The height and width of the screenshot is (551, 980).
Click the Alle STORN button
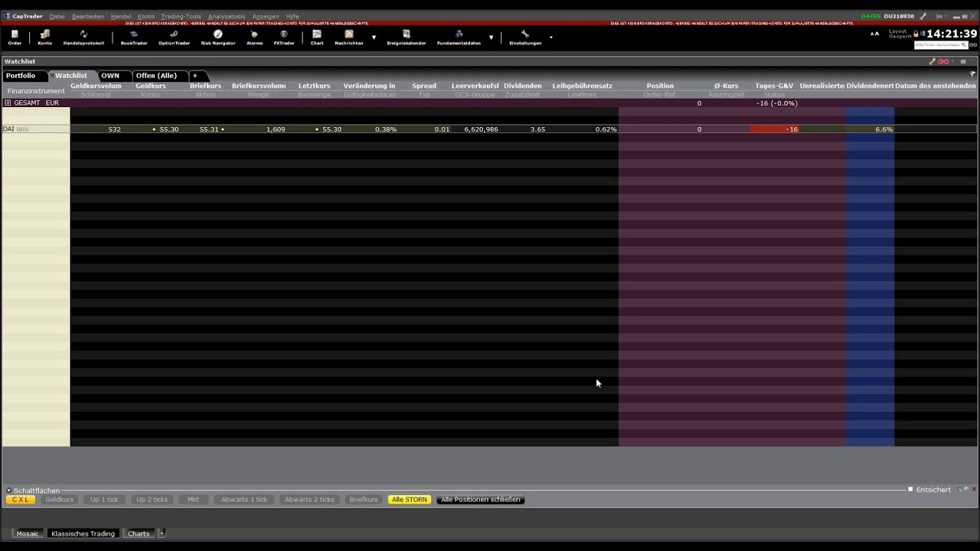coord(410,500)
